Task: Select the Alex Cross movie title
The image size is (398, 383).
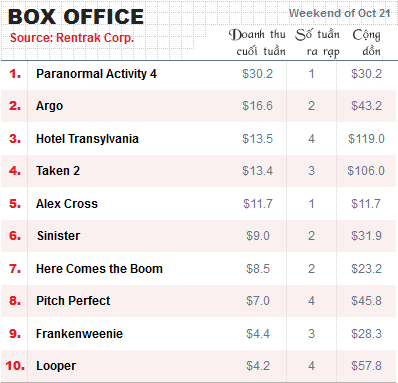Action: point(67,204)
